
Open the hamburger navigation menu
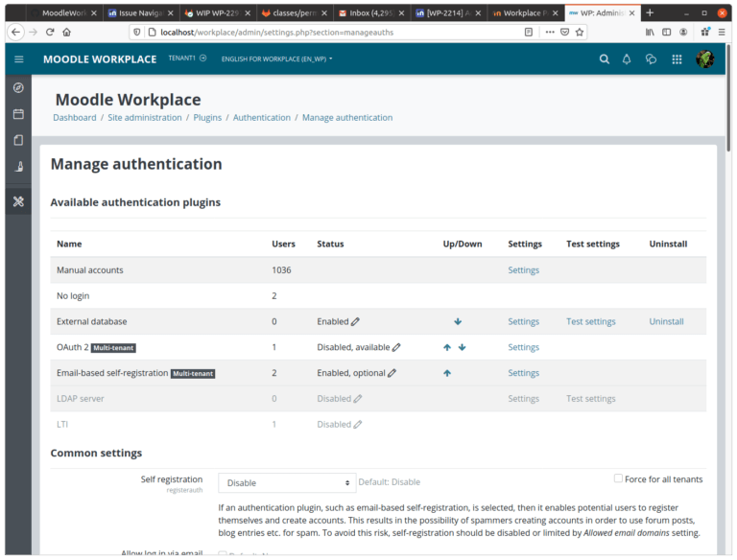(19, 59)
